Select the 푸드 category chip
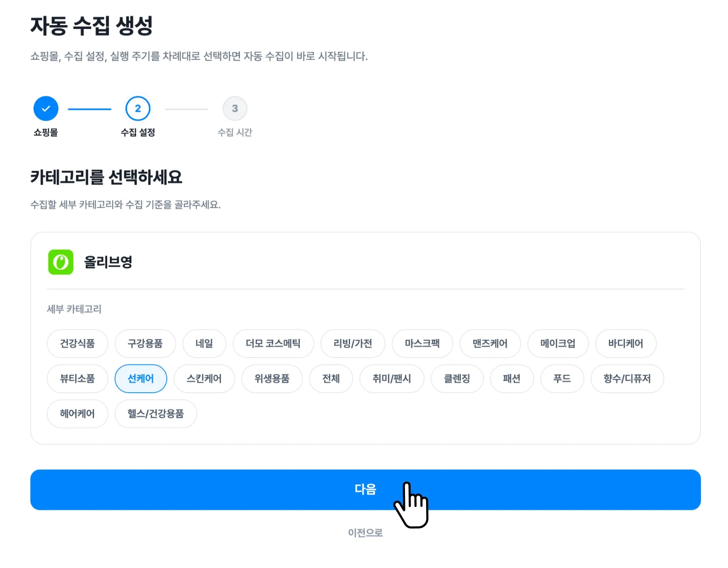728x568 pixels. click(x=562, y=378)
